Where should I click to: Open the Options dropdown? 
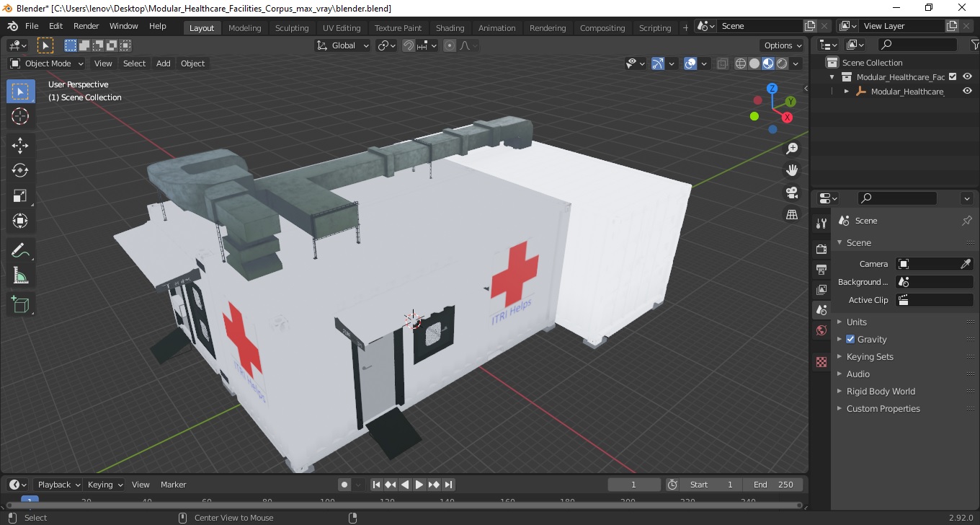tap(783, 45)
